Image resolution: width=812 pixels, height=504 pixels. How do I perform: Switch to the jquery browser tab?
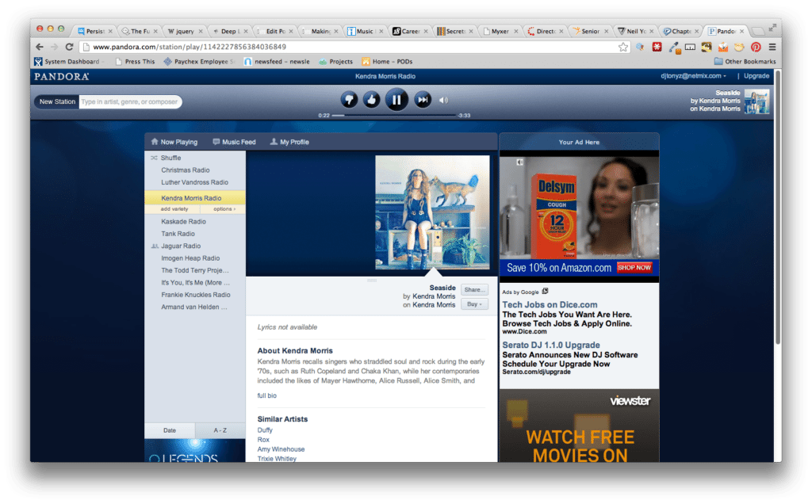click(184, 31)
